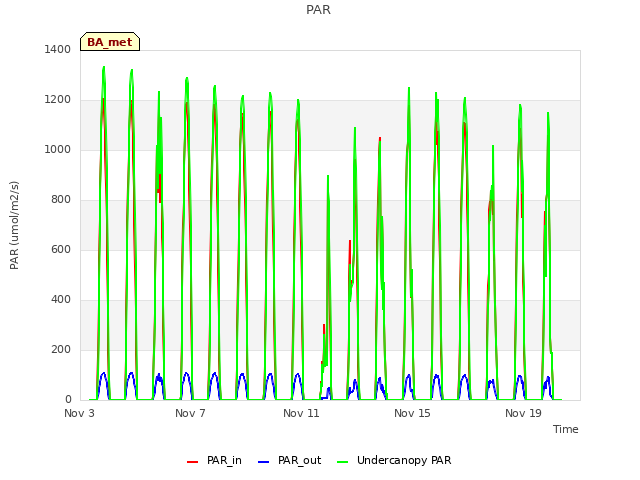Click the BA_met label tag
The height and width of the screenshot is (480, 640).
coord(110,42)
